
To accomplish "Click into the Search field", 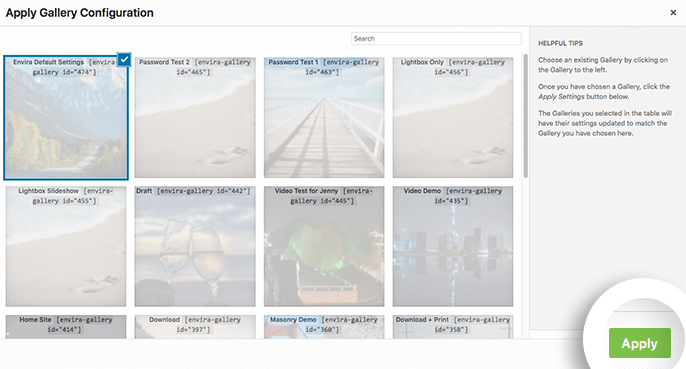I will tap(436, 39).
